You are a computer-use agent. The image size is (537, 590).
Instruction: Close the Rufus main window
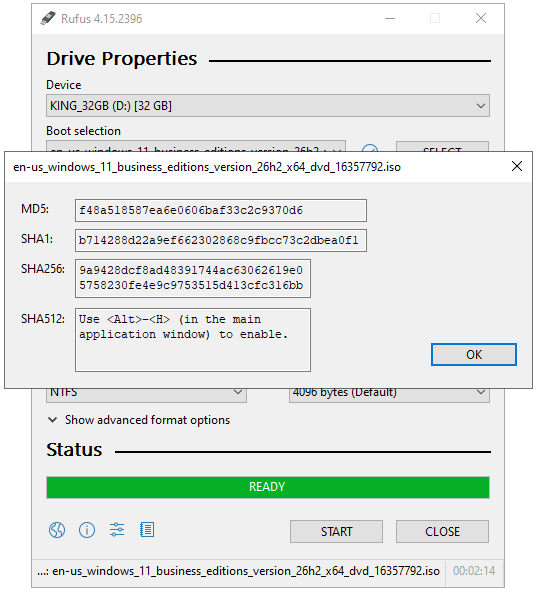481,18
